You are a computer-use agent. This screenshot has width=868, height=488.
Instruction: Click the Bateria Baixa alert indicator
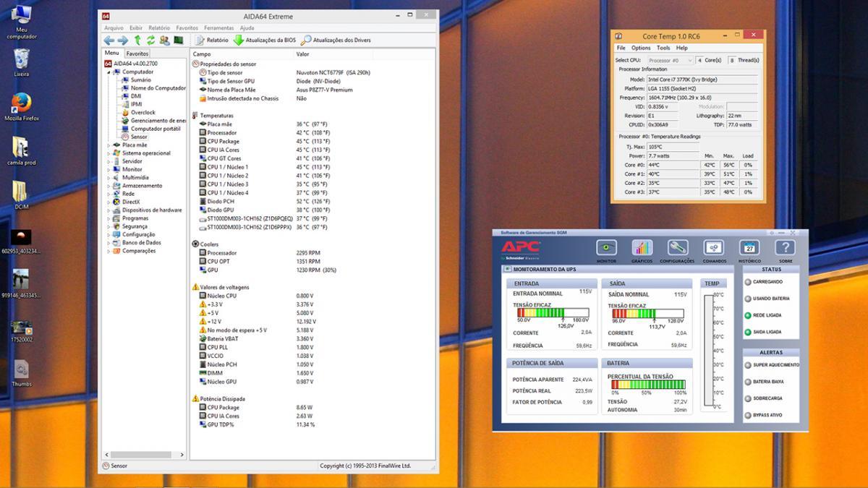[x=748, y=382]
